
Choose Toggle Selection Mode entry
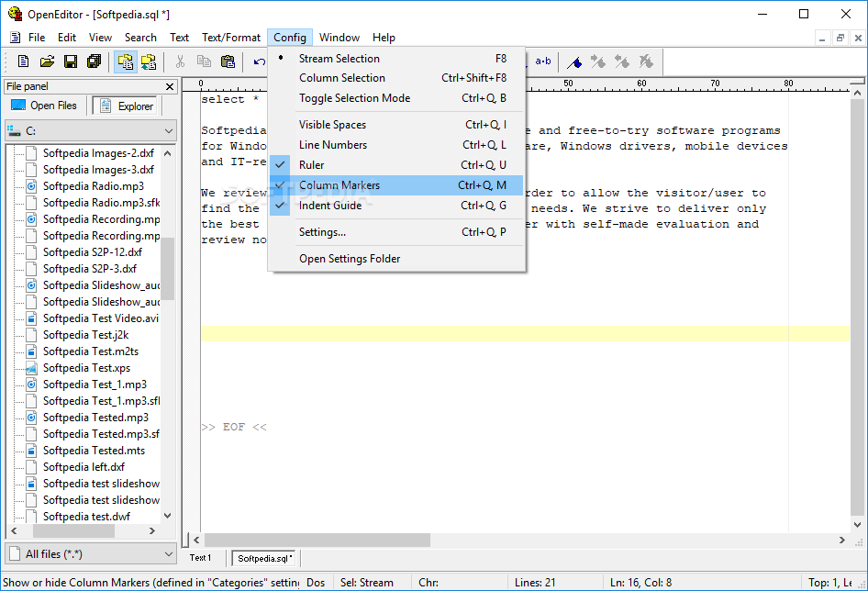click(396, 98)
